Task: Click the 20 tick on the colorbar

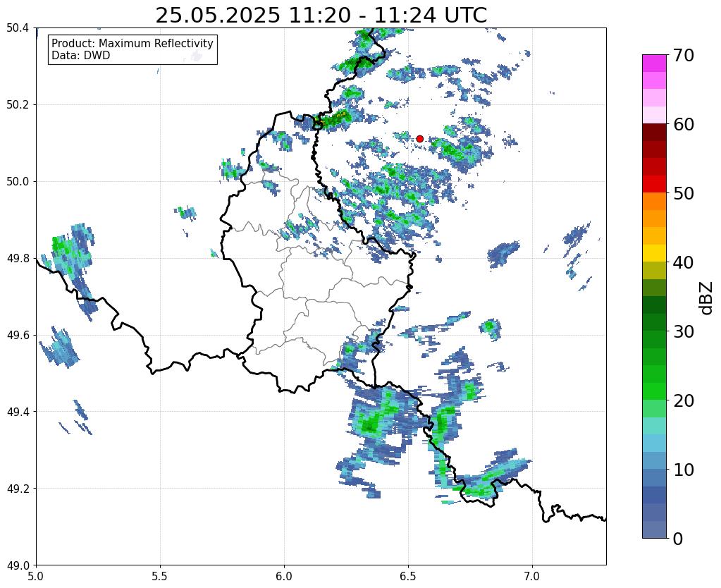Action: (684, 400)
